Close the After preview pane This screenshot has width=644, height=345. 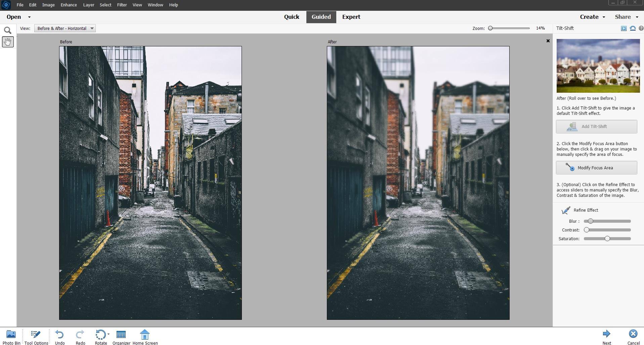click(548, 41)
